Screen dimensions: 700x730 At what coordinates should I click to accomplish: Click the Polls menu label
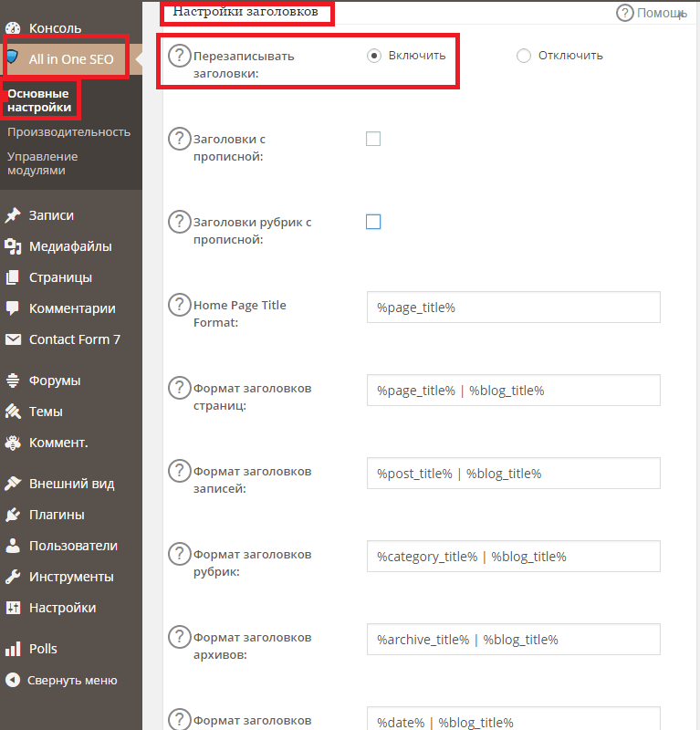click(x=43, y=649)
